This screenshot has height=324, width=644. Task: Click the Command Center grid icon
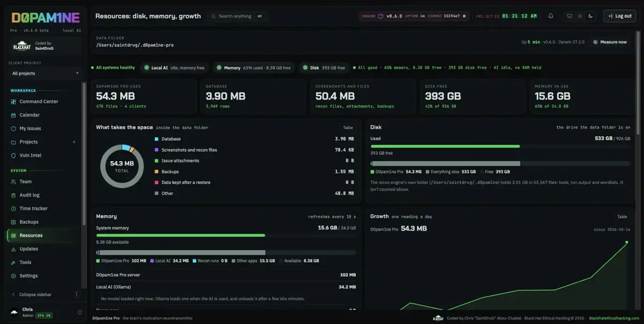coord(14,102)
